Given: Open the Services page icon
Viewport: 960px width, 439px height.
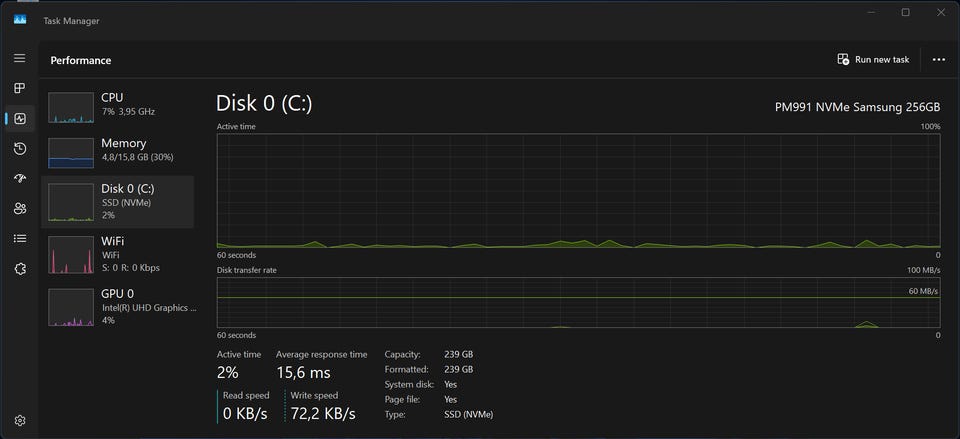Looking at the screenshot, I should [19, 269].
